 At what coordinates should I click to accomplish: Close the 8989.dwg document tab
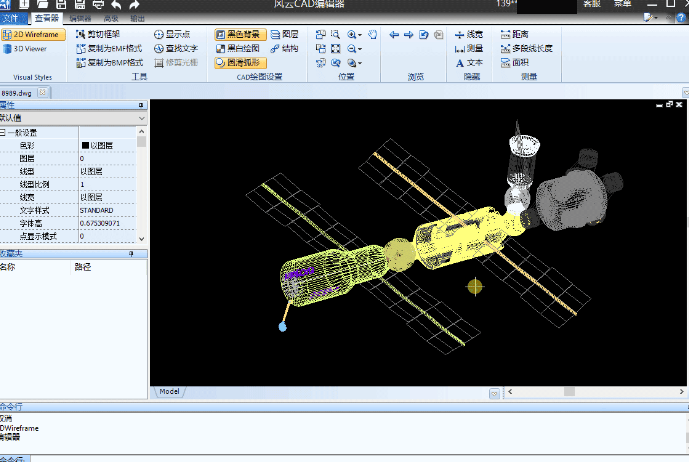click(x=43, y=92)
